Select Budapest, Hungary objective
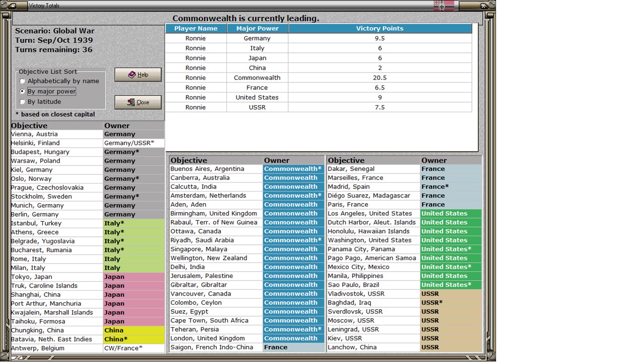 [x=57, y=152]
